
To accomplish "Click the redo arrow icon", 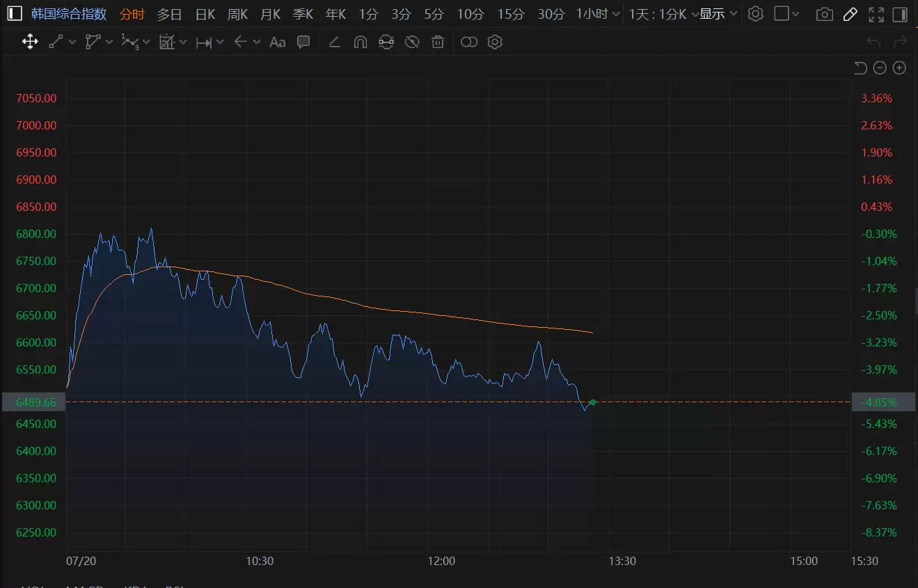I will tap(901, 42).
